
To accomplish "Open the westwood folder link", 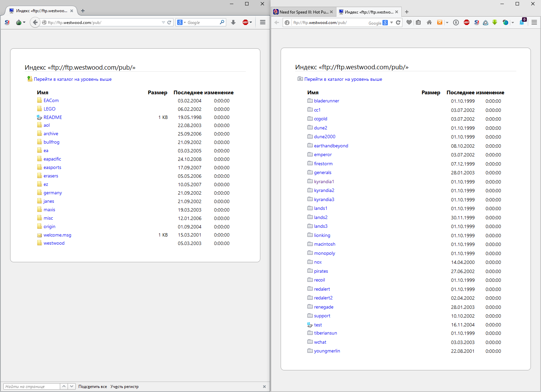I will click(54, 243).
